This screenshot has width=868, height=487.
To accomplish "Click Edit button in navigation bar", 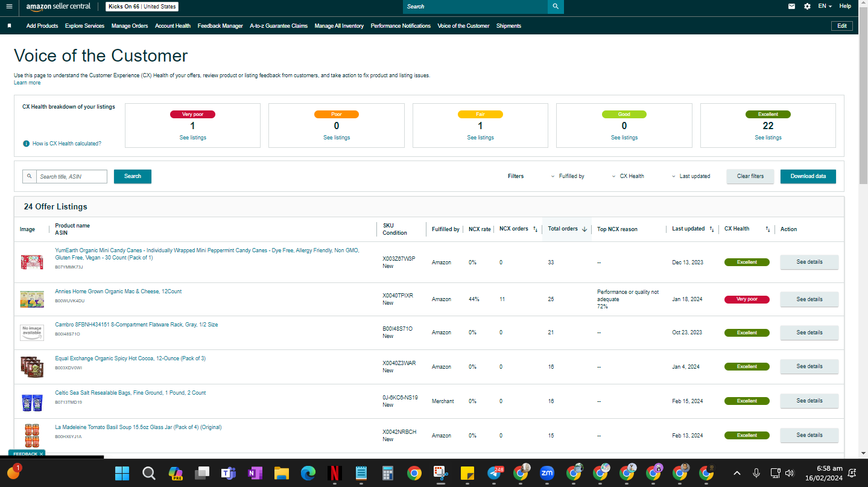I will [x=842, y=26].
